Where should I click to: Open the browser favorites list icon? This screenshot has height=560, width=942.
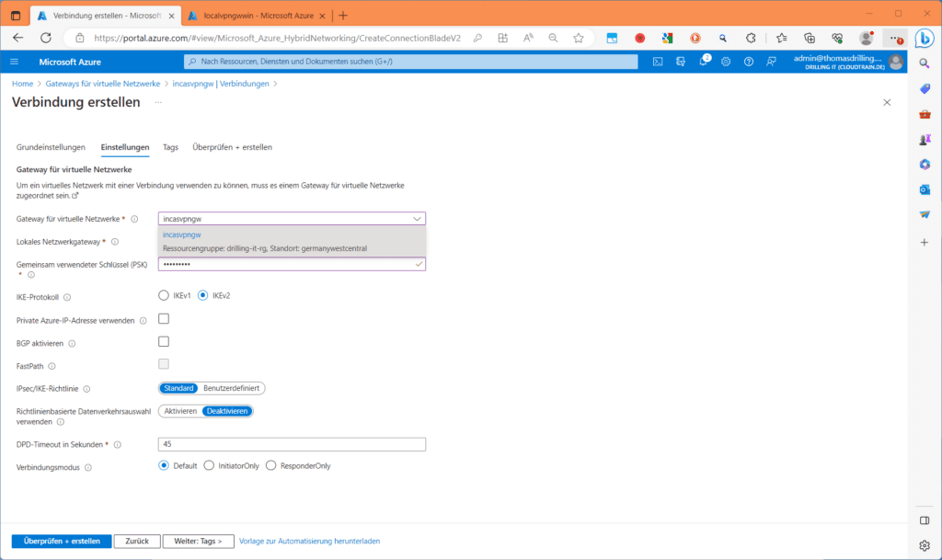coord(782,38)
